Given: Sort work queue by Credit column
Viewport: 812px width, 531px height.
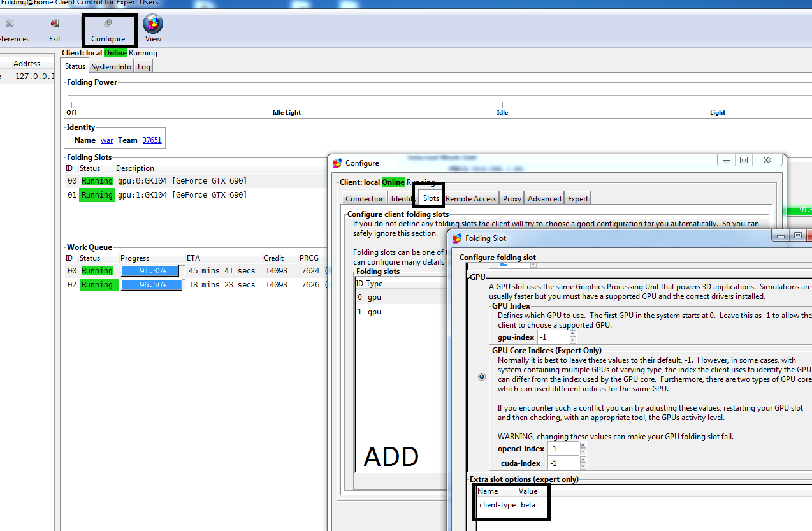Looking at the screenshot, I should click(273, 258).
